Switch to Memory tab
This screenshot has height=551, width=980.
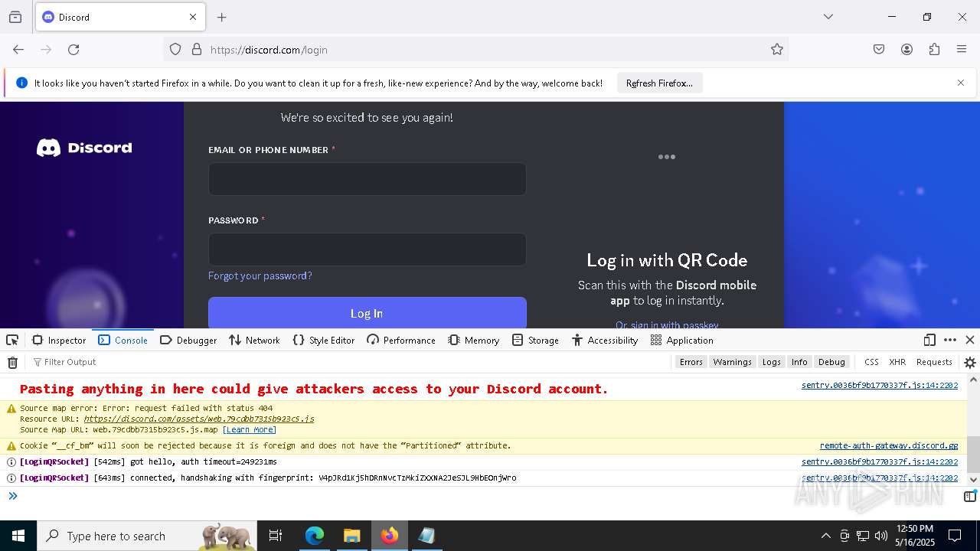[474, 340]
